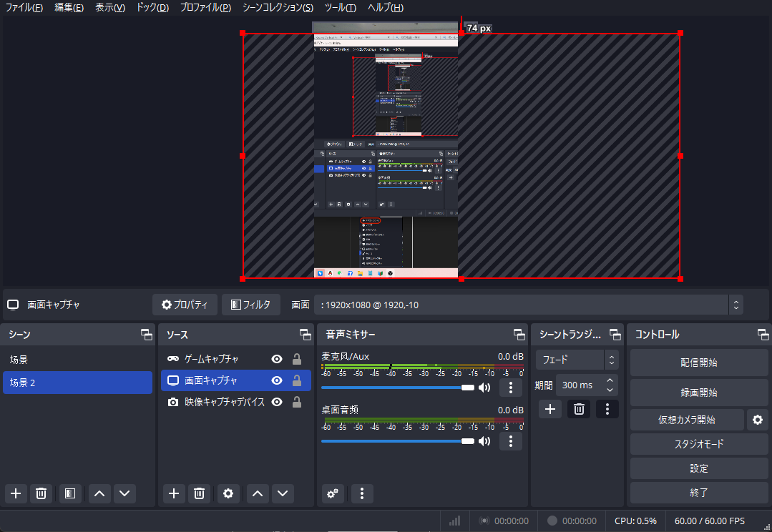
Task: Open the シーンコレクション menu
Action: (278, 8)
